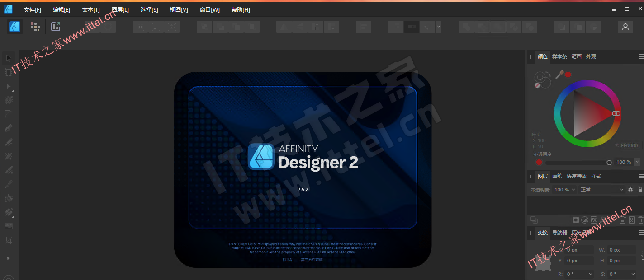Swap the stroke and fill colors
The width and height of the screenshot is (644, 280).
548,74
